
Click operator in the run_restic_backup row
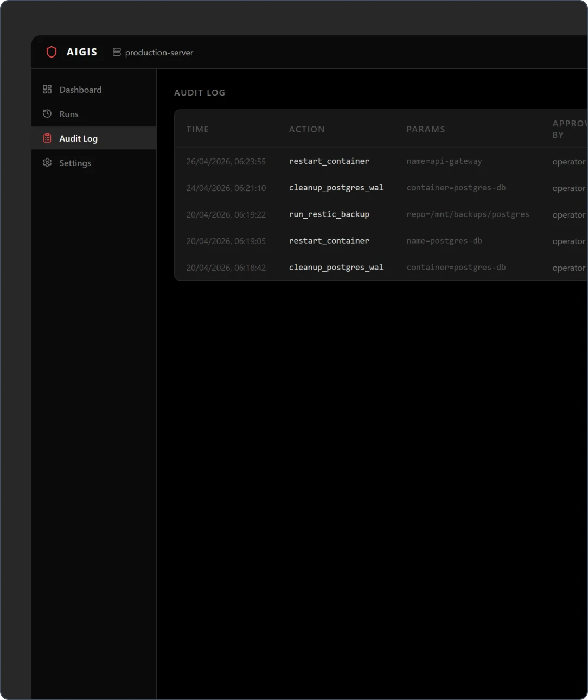570,215
